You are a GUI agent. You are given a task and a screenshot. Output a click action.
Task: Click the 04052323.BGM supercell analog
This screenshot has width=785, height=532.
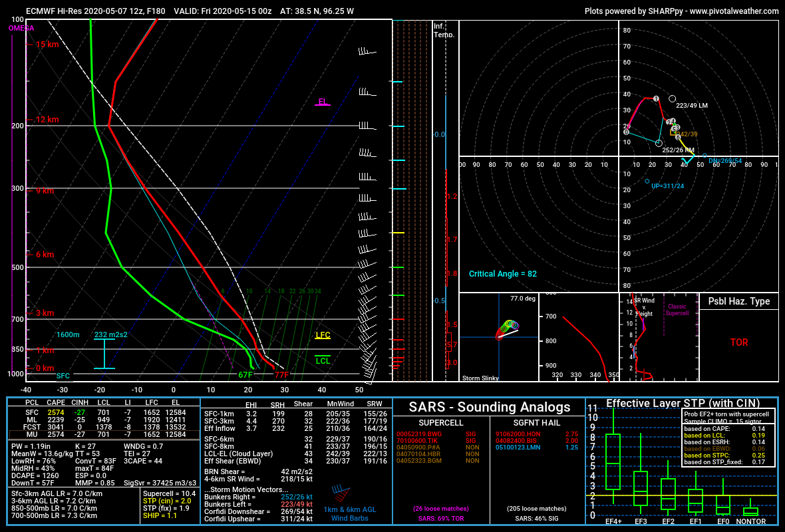[x=419, y=461]
